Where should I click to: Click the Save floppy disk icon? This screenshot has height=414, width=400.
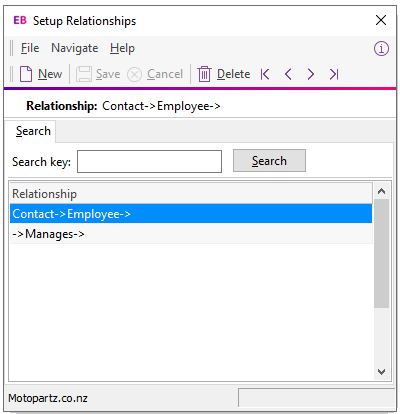(x=84, y=74)
